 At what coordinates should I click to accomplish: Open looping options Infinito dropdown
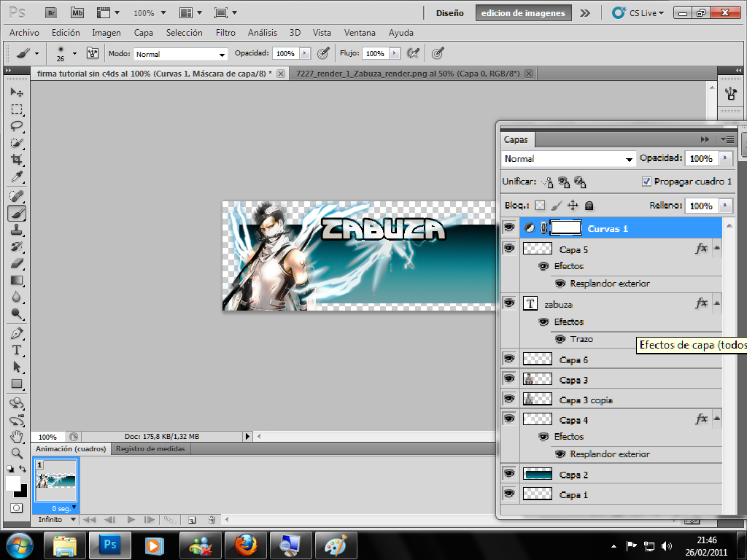pos(57,519)
